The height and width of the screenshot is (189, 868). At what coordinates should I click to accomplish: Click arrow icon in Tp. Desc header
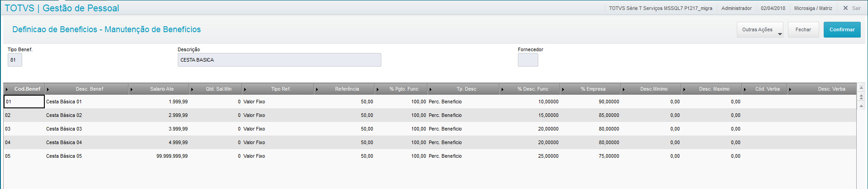tap(431, 89)
